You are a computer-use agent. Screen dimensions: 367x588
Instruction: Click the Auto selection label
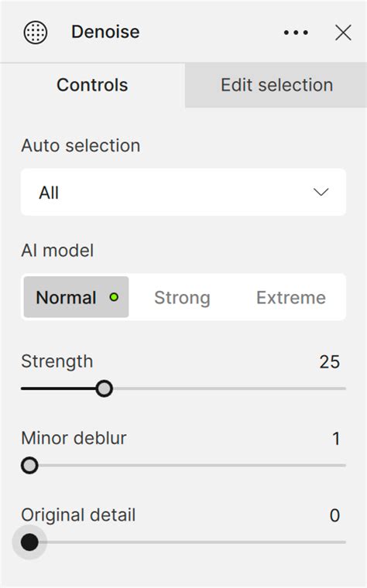(x=81, y=145)
